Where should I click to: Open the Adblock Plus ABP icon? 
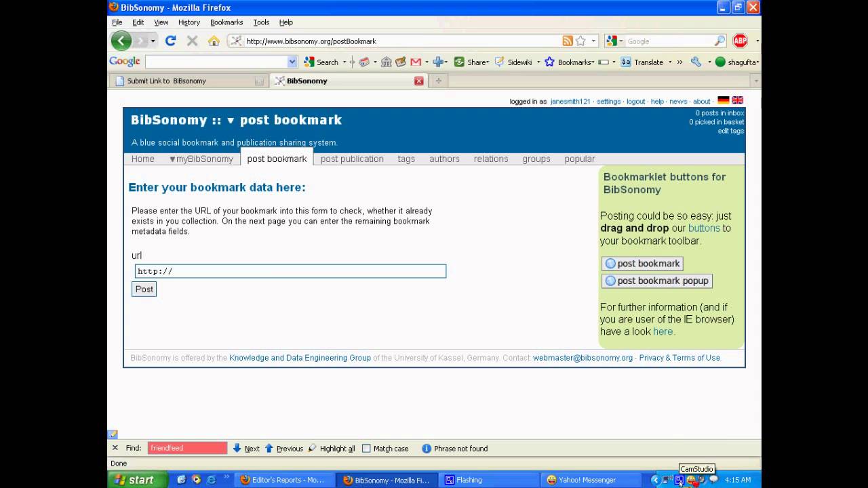tap(740, 41)
